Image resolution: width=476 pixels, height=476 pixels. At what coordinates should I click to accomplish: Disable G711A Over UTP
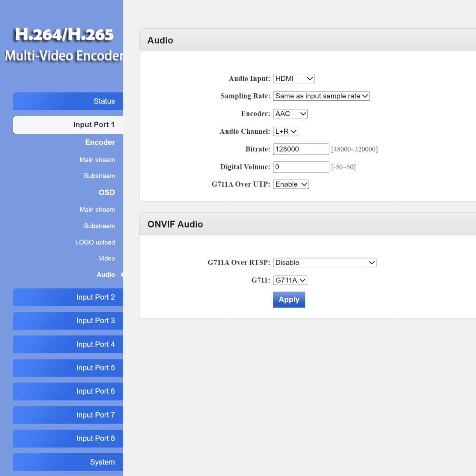[x=291, y=184]
